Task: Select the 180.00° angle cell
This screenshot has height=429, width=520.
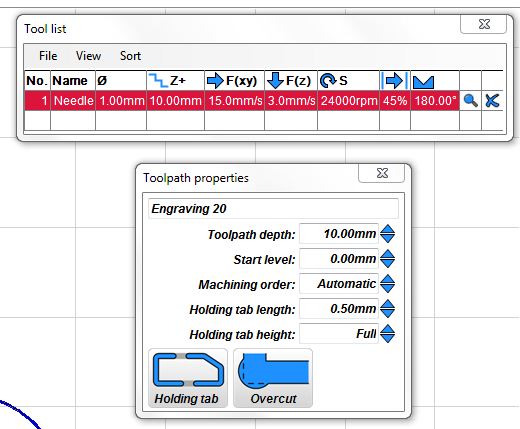Action: (x=435, y=101)
